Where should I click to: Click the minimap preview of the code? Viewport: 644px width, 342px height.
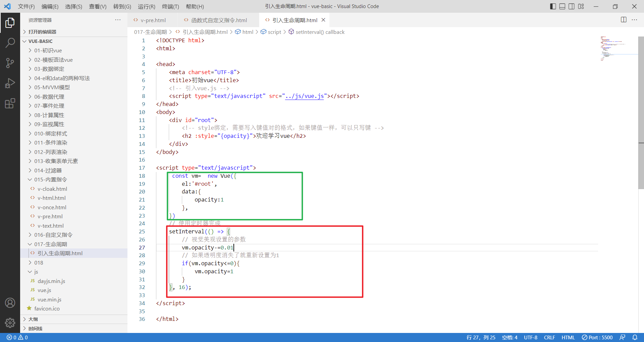(617, 49)
